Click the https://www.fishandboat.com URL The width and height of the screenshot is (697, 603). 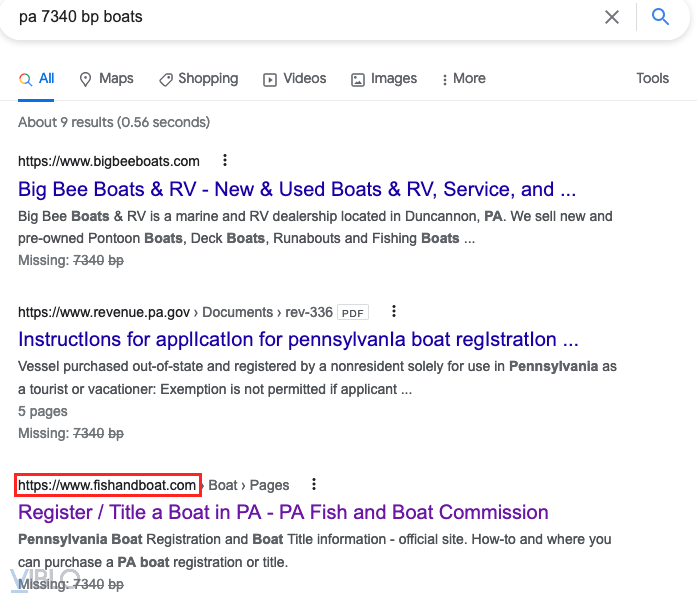(108, 485)
